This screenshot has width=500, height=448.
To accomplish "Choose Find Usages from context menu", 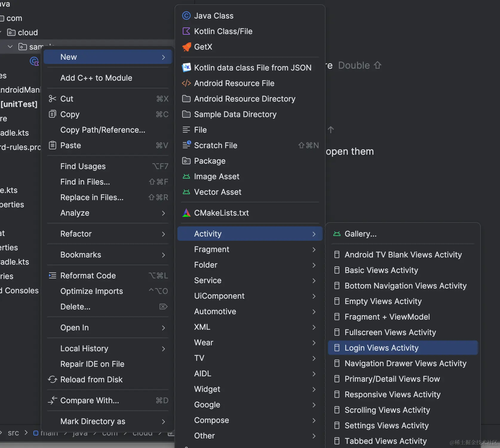I will pyautogui.click(x=108, y=166).
